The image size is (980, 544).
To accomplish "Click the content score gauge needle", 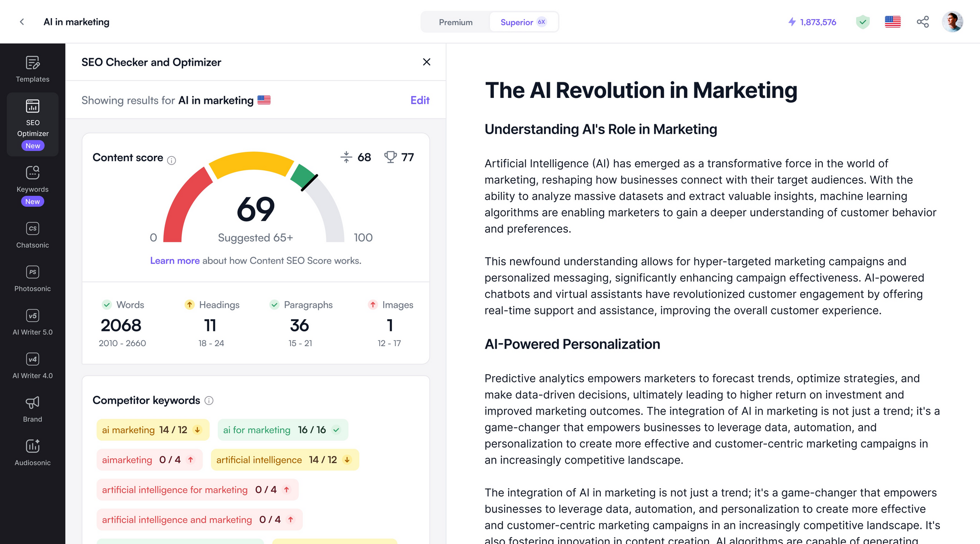I will tap(309, 183).
